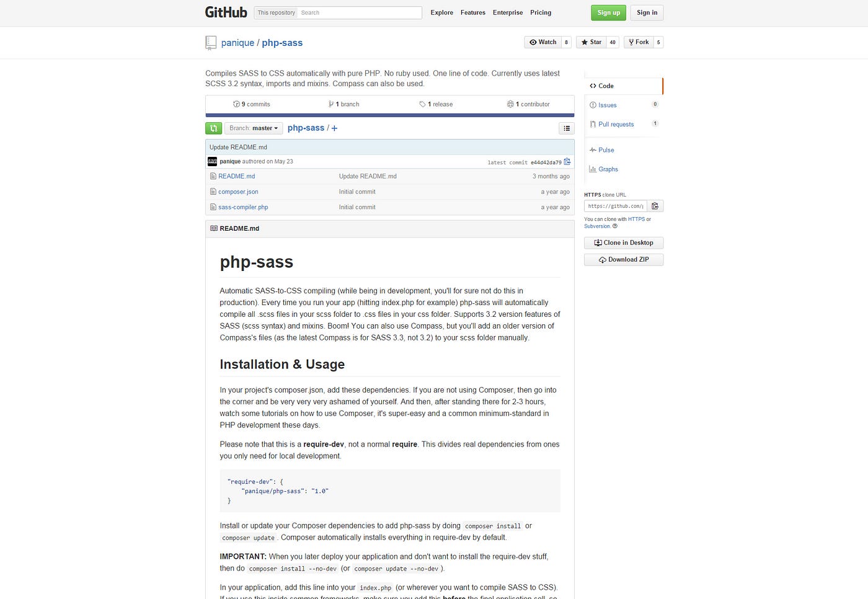
Task: Open Features in the top navigation
Action: 473,12
